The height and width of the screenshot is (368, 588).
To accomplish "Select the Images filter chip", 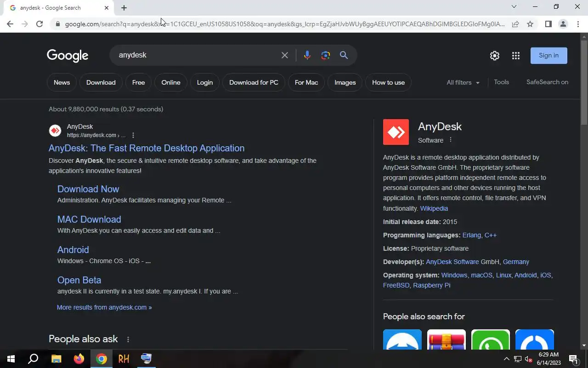I will click(345, 82).
